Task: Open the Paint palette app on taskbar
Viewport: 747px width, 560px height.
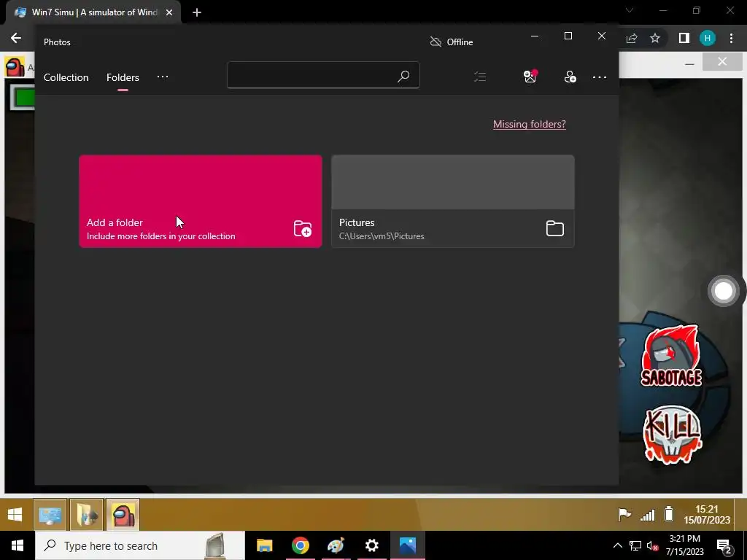Action: coord(336,545)
